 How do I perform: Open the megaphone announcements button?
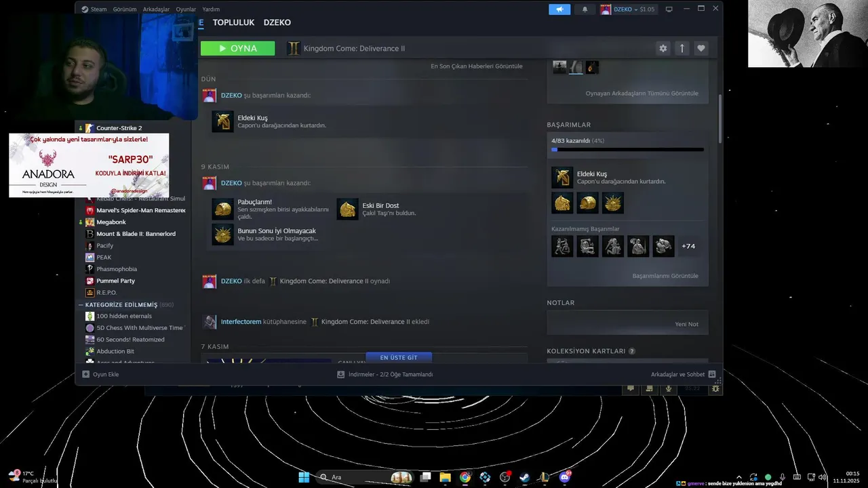tap(559, 9)
